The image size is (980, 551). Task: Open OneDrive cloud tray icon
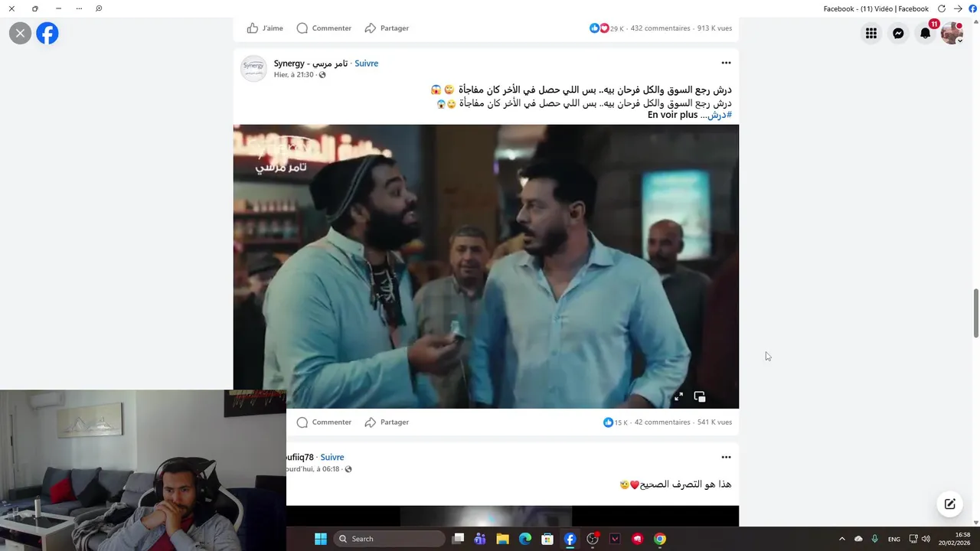coord(858,539)
